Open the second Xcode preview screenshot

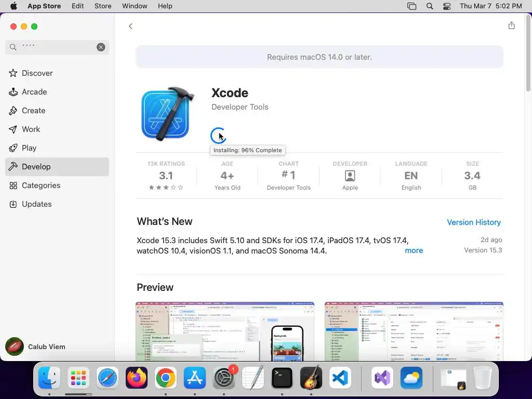[x=414, y=331]
